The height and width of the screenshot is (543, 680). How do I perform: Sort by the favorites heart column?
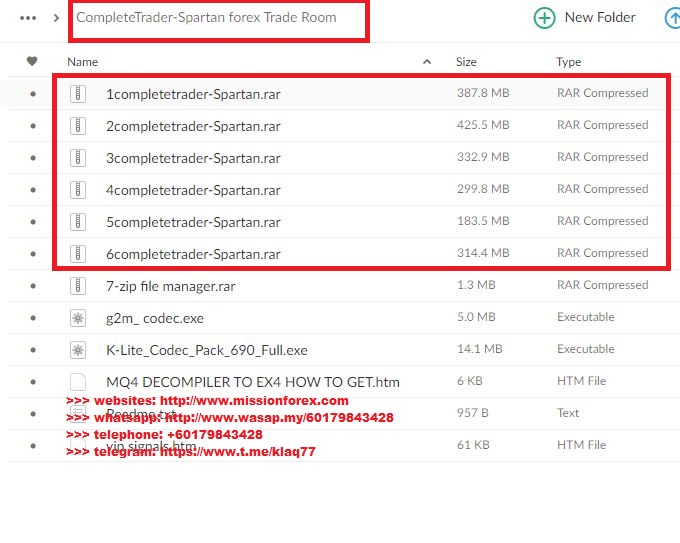[32, 61]
